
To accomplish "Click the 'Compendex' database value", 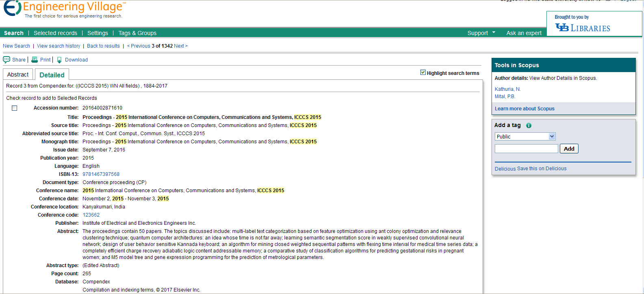I will [96, 282].
